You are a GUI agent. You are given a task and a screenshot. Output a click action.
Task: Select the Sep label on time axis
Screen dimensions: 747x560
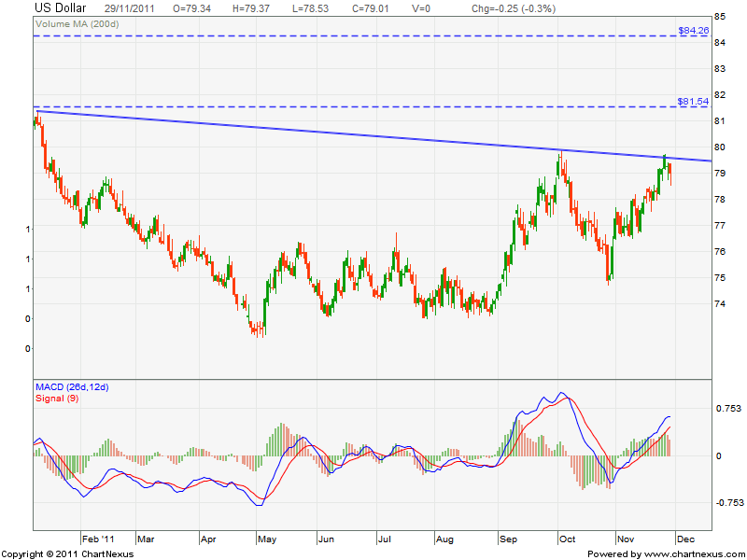click(509, 539)
